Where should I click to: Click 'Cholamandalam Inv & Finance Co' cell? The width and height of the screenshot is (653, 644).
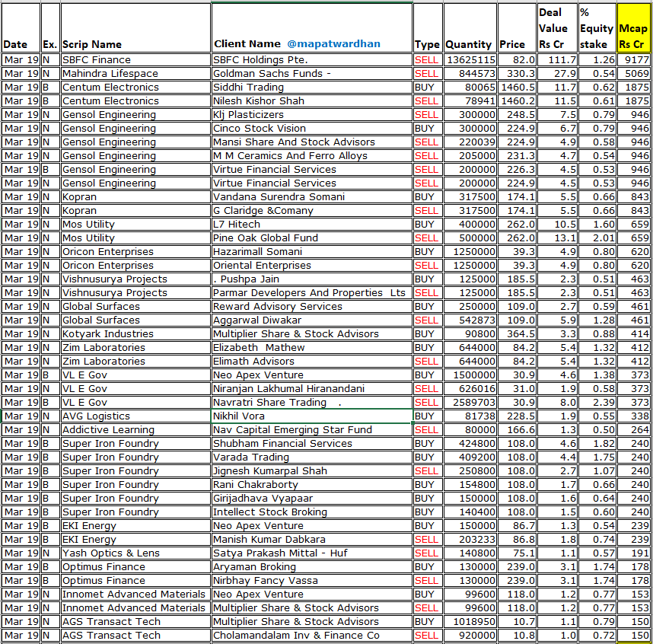[x=312, y=636]
